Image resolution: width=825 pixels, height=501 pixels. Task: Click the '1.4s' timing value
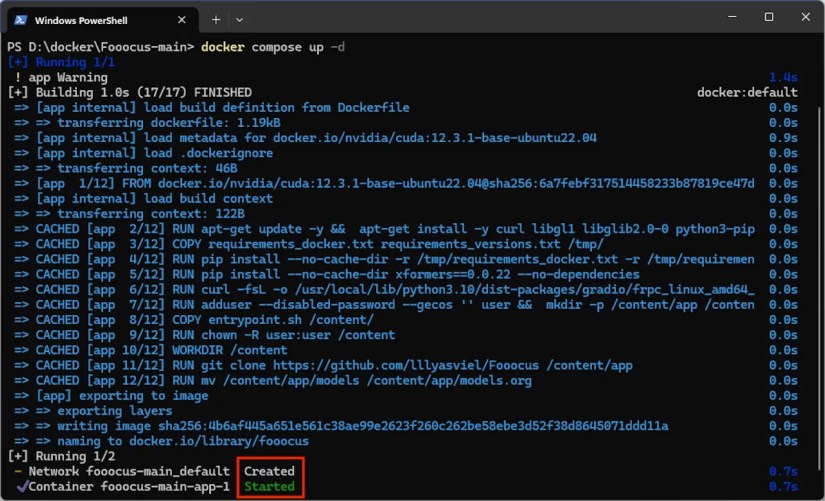pos(783,77)
